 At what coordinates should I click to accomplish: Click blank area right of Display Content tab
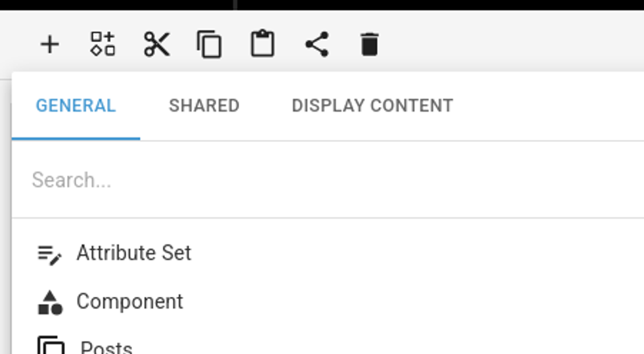tap(552, 106)
